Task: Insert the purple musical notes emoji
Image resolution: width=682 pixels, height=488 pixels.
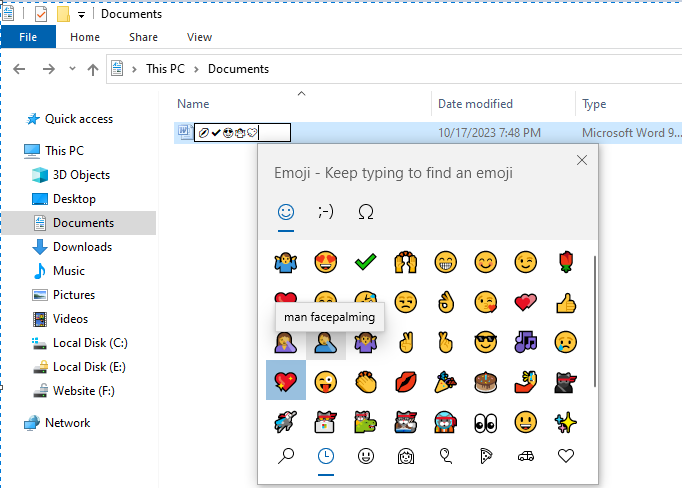Action: [x=526, y=342]
